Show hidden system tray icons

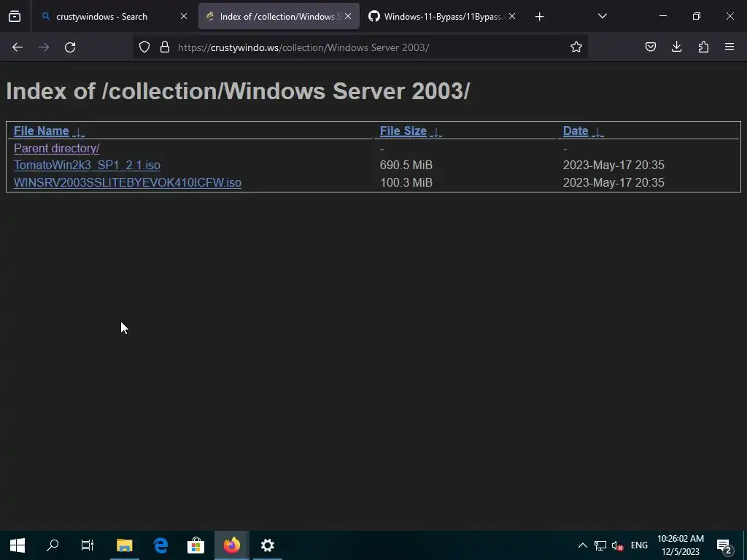point(582,545)
